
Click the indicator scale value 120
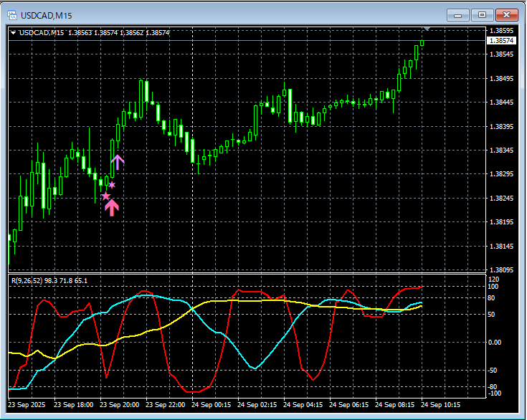coord(494,280)
